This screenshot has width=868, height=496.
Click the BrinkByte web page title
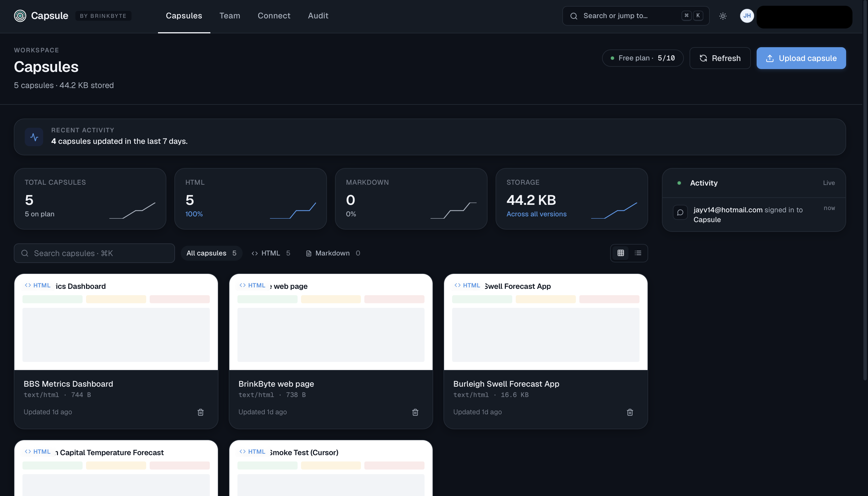(x=276, y=384)
